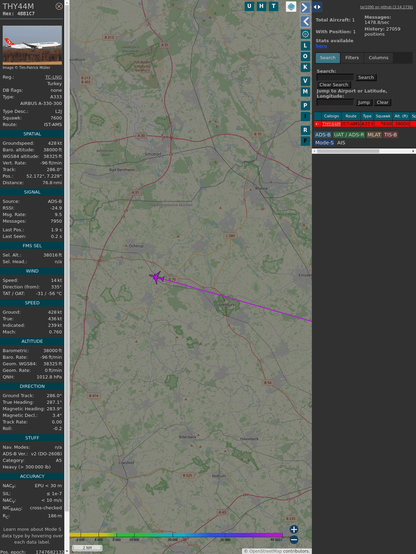Click the H map toggle button
This screenshot has width=416, height=554.
click(x=261, y=6)
